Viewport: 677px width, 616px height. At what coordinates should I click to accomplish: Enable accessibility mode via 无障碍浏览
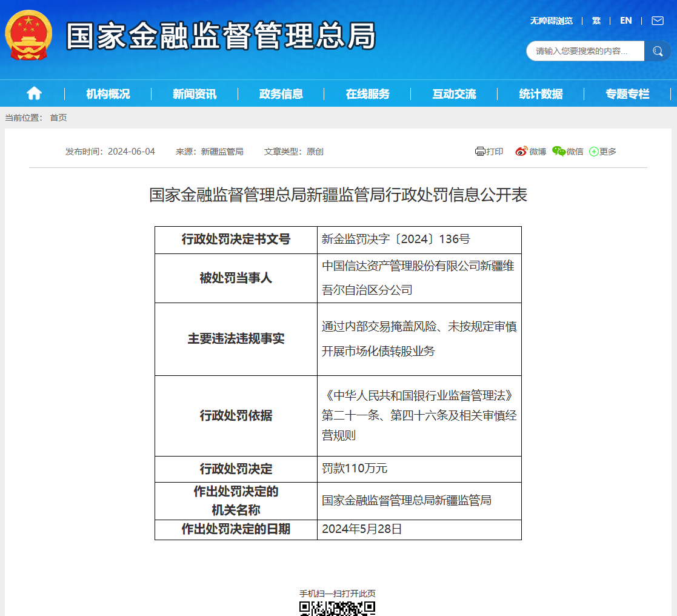tap(550, 20)
